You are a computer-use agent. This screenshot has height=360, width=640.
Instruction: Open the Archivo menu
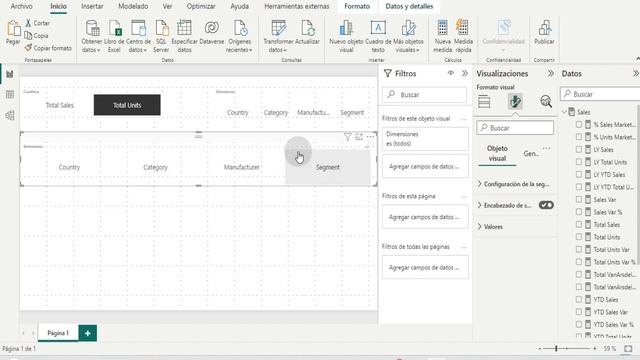click(22, 6)
